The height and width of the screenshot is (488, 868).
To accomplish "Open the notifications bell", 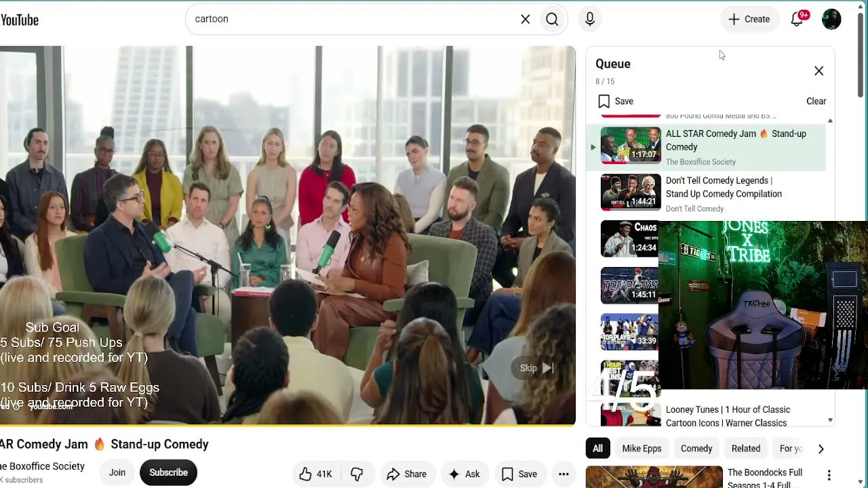I will click(797, 19).
